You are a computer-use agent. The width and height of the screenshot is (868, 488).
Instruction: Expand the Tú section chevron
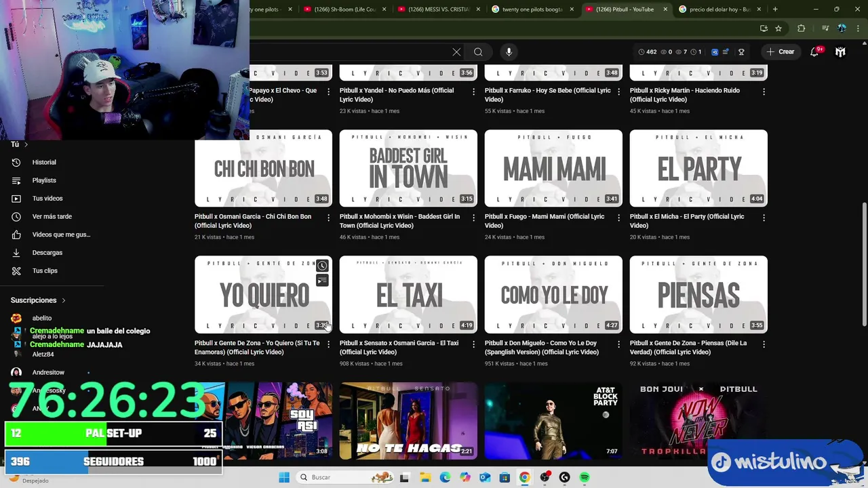click(26, 144)
